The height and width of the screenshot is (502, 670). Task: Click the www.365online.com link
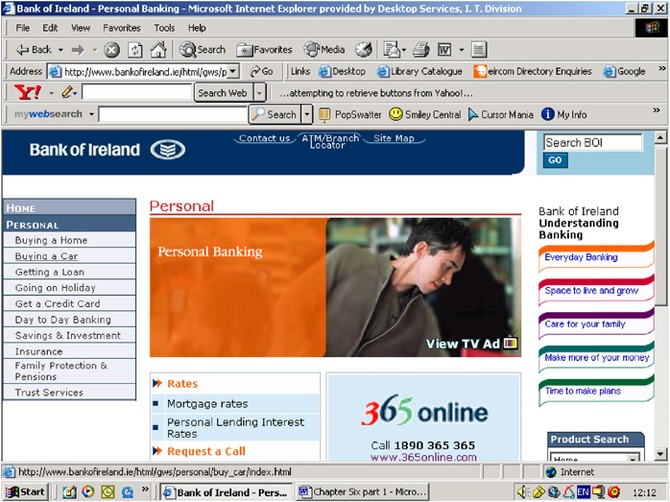coord(423,457)
